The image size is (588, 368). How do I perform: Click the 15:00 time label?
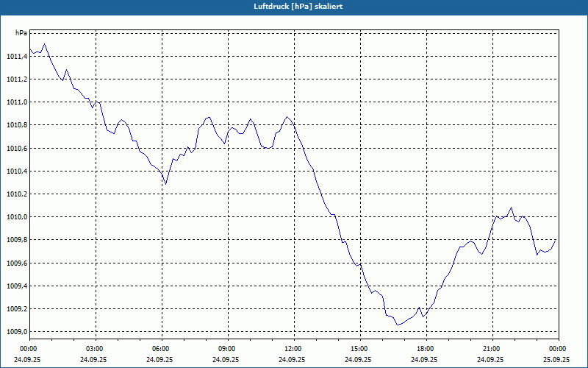[360, 349]
